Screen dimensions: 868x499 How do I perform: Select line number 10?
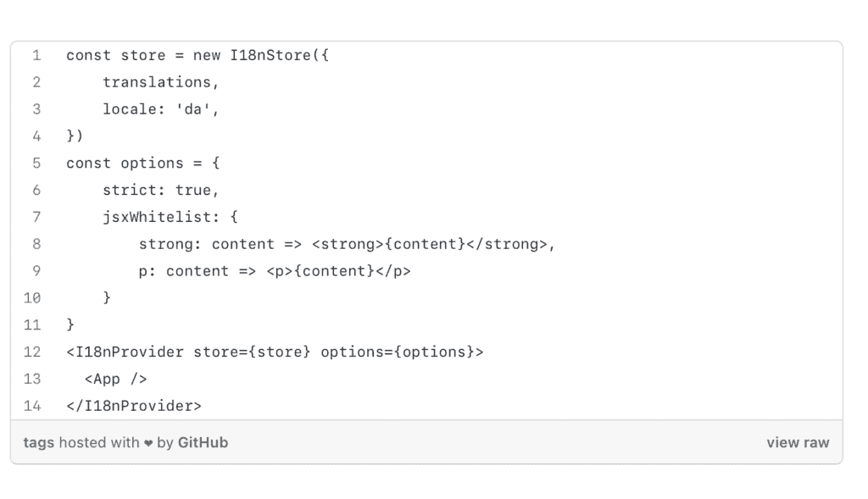tap(32, 298)
